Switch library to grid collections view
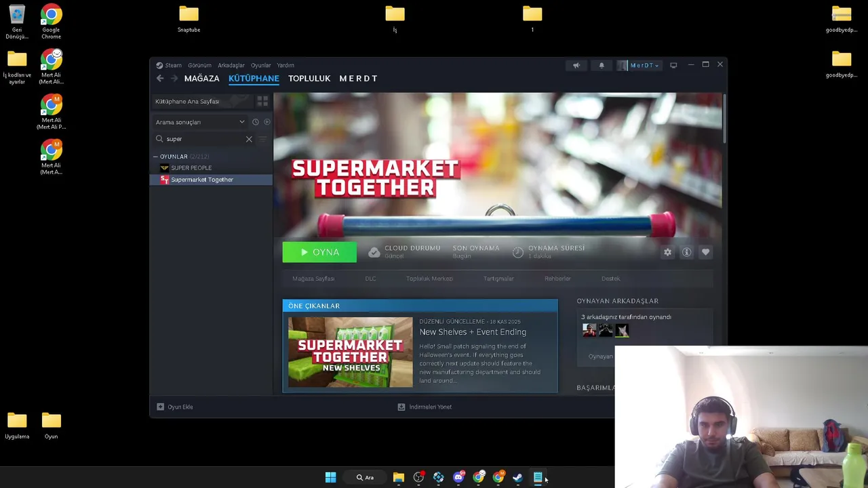Image resolution: width=868 pixels, height=488 pixels. click(262, 101)
